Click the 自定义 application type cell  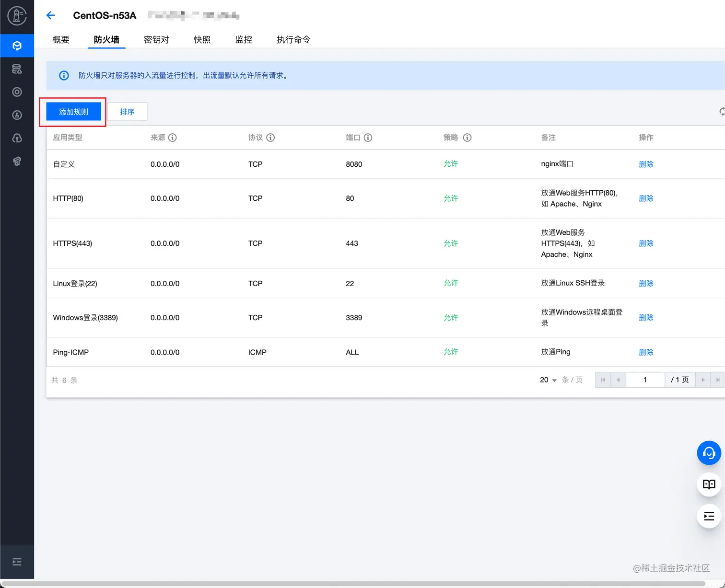pyautogui.click(x=64, y=164)
